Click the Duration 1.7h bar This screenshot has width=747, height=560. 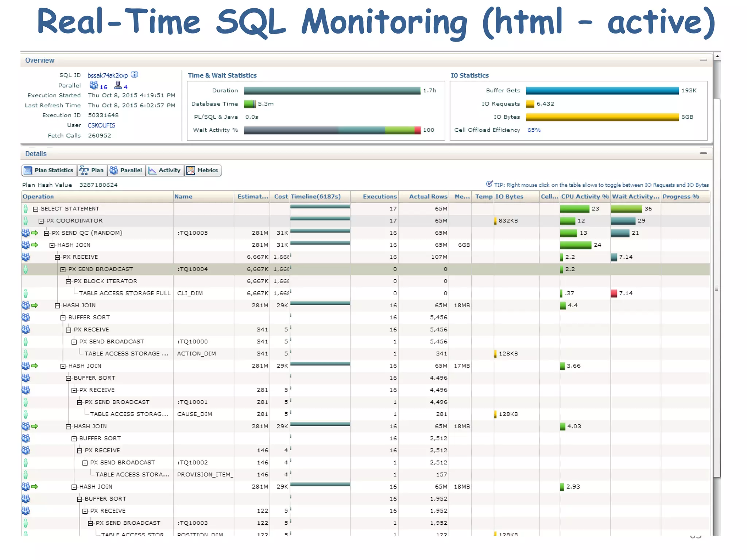[332, 90]
